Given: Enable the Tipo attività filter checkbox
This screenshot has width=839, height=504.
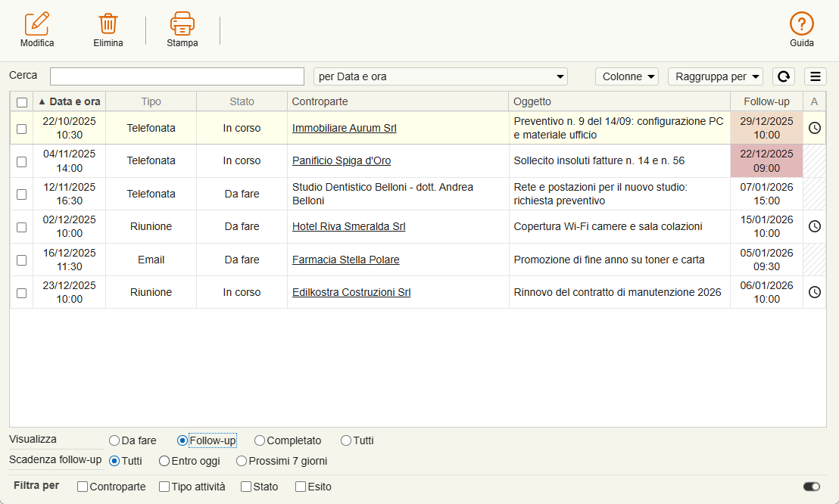Looking at the screenshot, I should click(164, 487).
